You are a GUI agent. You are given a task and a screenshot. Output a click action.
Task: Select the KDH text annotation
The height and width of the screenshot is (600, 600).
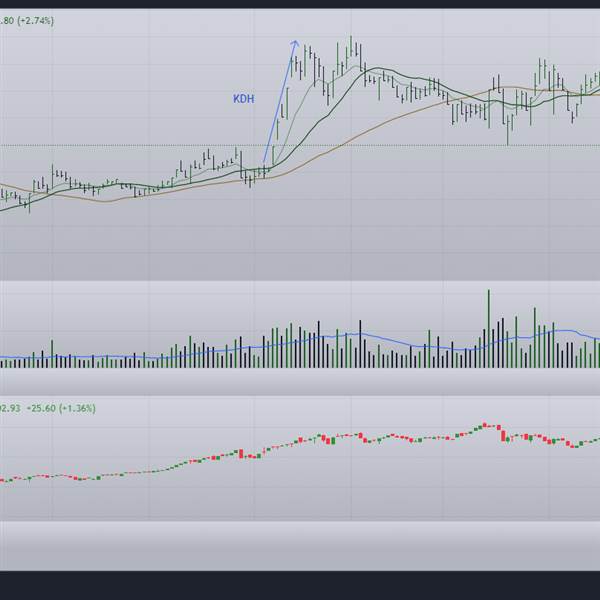point(243,99)
